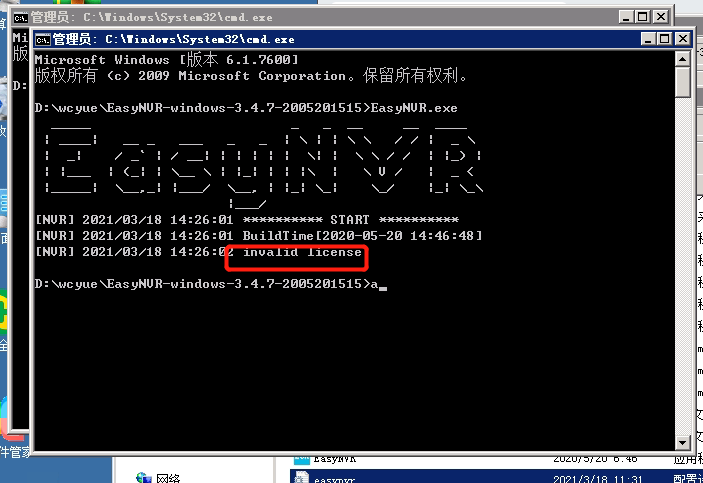Maximize the back cmd.exe window

click(643, 17)
